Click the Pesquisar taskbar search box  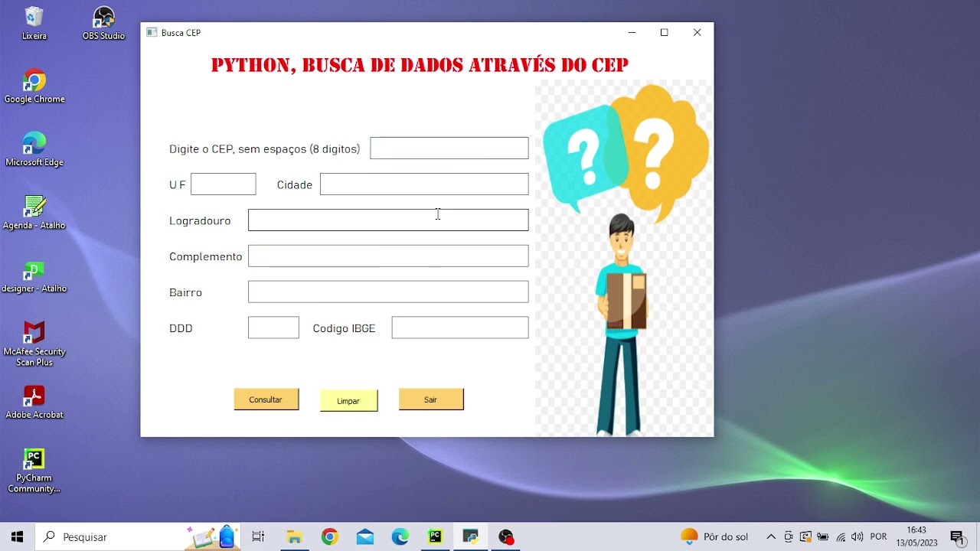[x=139, y=536]
